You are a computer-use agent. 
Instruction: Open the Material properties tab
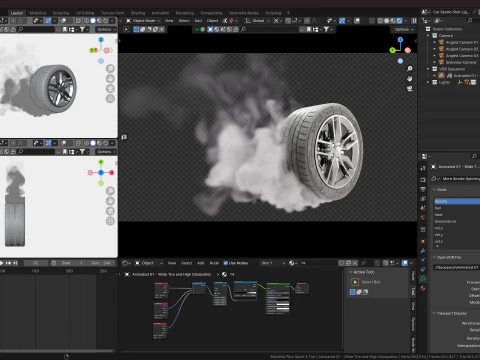(x=423, y=288)
